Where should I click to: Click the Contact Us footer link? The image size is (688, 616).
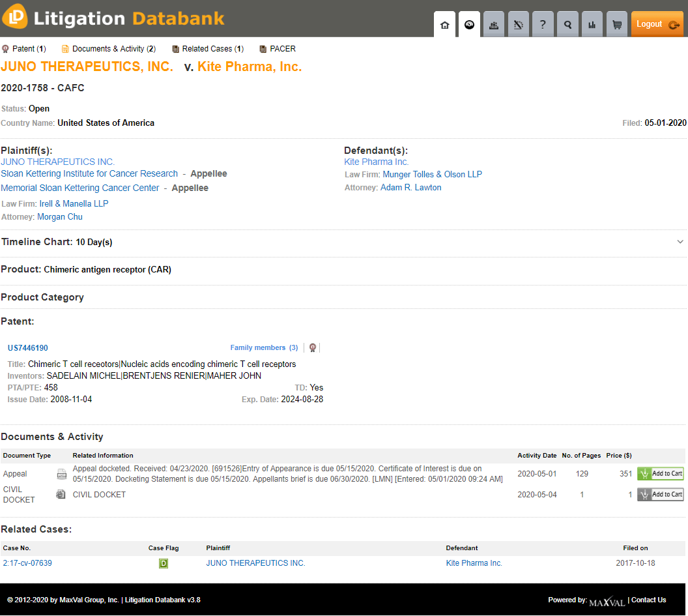pos(648,600)
